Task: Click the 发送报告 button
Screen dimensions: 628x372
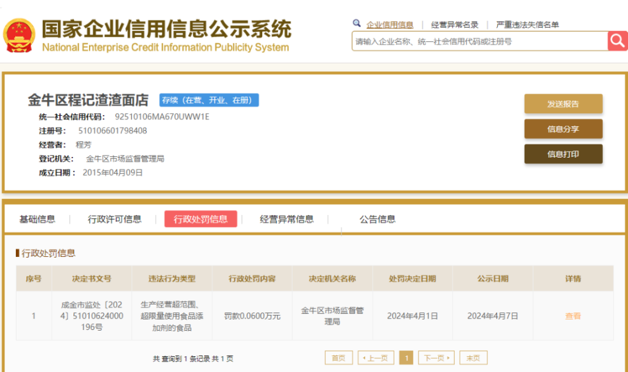Action: click(563, 104)
